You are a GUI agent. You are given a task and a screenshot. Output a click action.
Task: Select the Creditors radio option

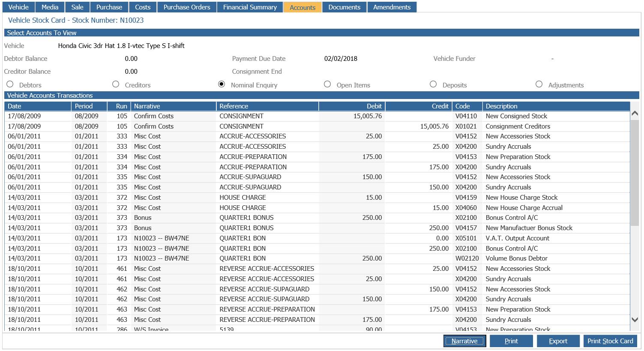click(116, 84)
